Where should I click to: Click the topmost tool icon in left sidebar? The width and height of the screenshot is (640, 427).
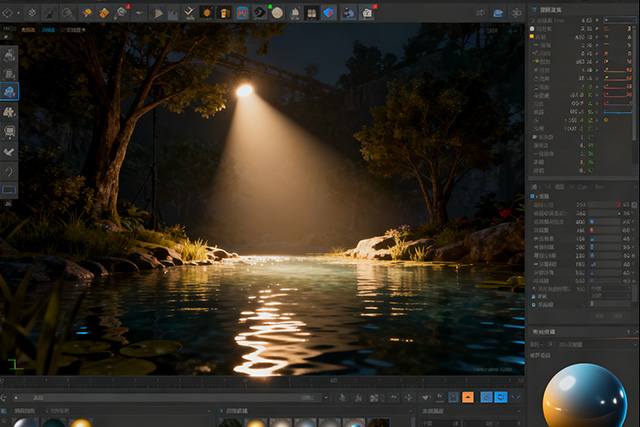pos(9,54)
